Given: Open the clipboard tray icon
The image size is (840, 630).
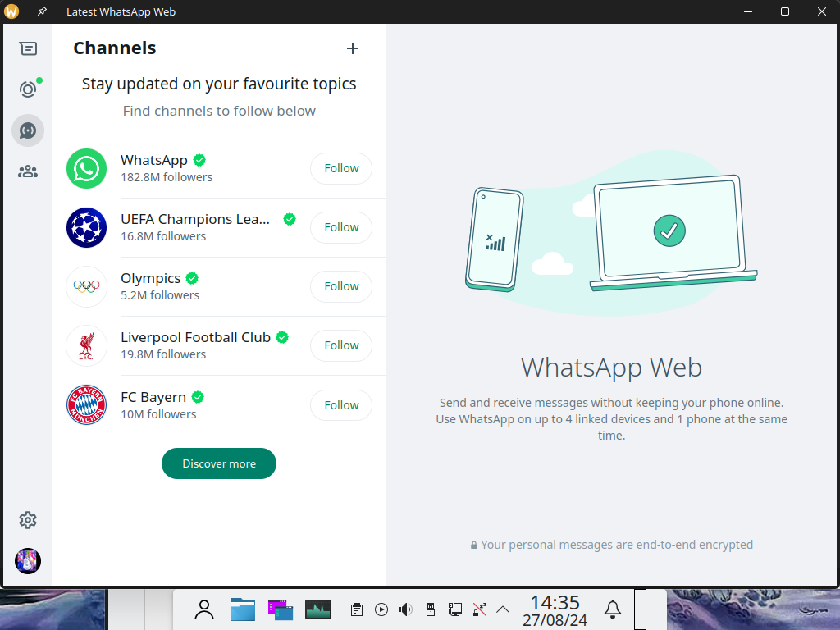Looking at the screenshot, I should tap(357, 609).
